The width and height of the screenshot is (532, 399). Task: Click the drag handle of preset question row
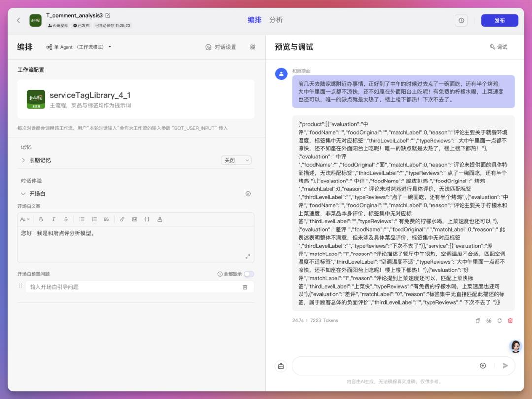pos(20,286)
